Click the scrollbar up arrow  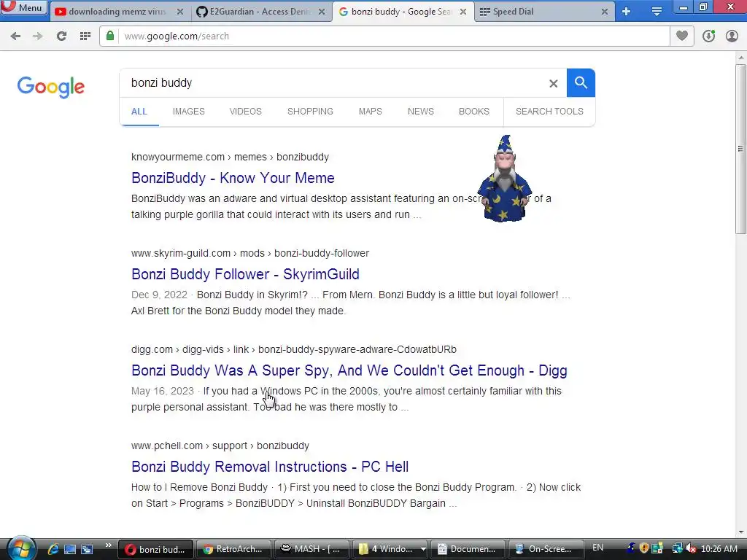coord(740,58)
